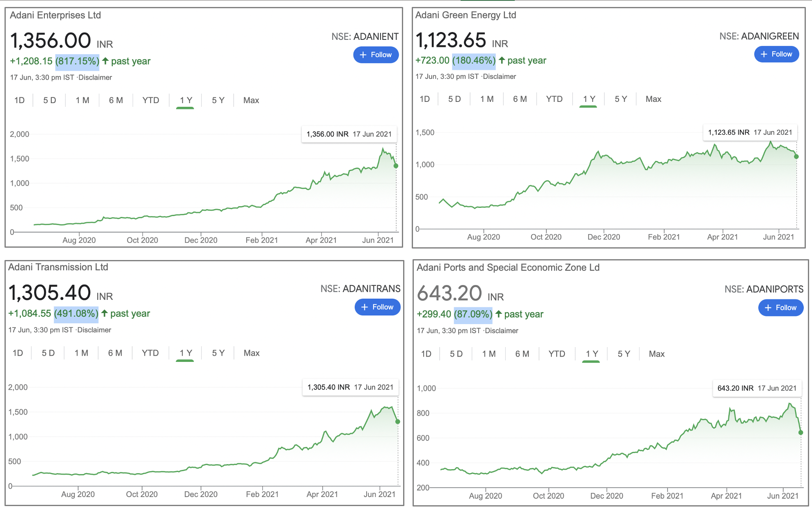The image size is (812, 511).
Task: Click the 1,305.40 INR price tooltip
Action: (x=350, y=387)
